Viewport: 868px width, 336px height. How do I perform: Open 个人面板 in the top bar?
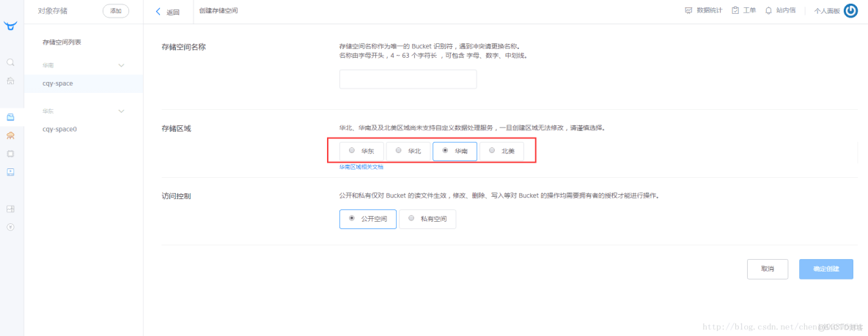[827, 10]
